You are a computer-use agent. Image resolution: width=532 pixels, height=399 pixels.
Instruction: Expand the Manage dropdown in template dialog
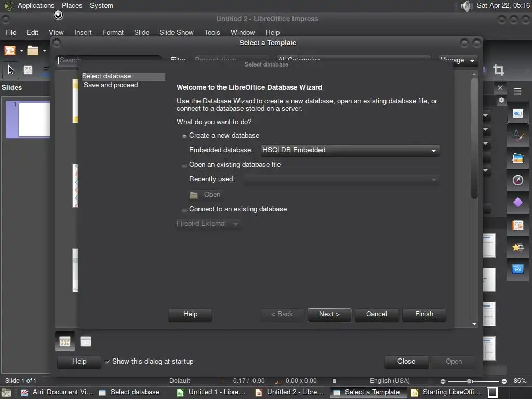pyautogui.click(x=457, y=60)
